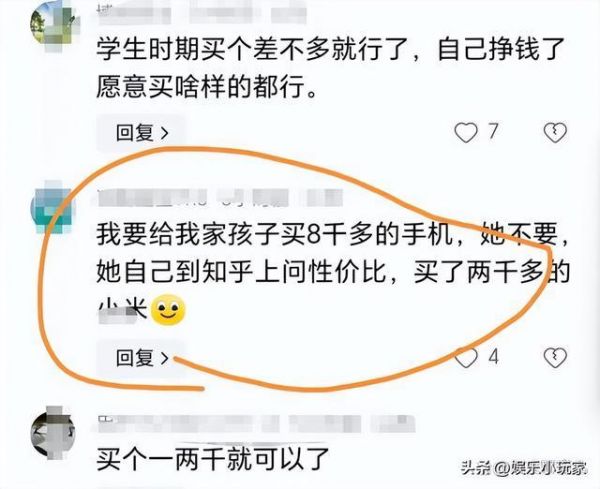Dislike the first comment using broken heart
Screen dimensions: 600x489
555,132
